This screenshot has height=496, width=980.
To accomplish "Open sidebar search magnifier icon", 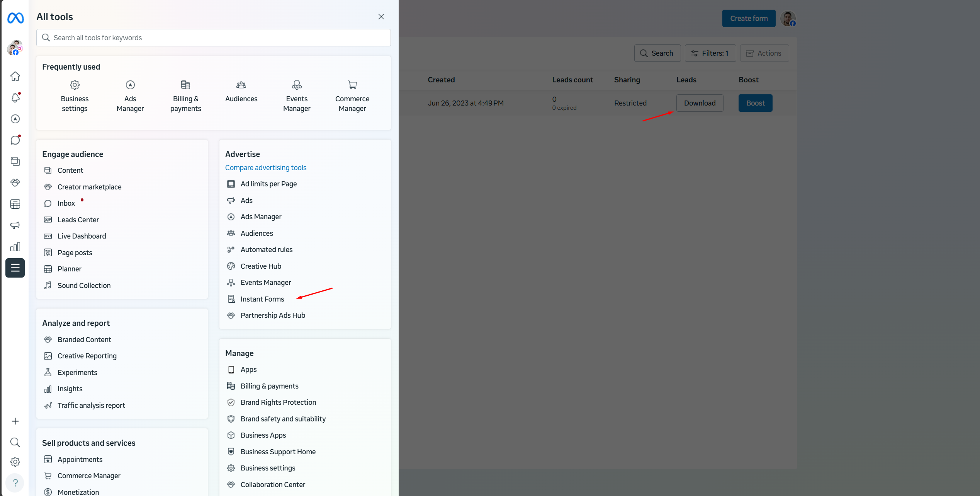I will pos(15,442).
